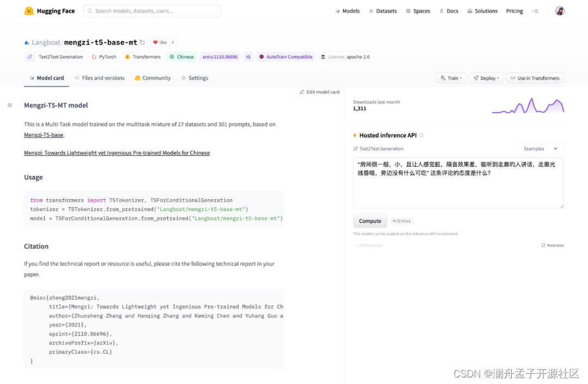Click the Mengzi-T5-MT model heading
The height and width of the screenshot is (384, 588).
click(56, 105)
